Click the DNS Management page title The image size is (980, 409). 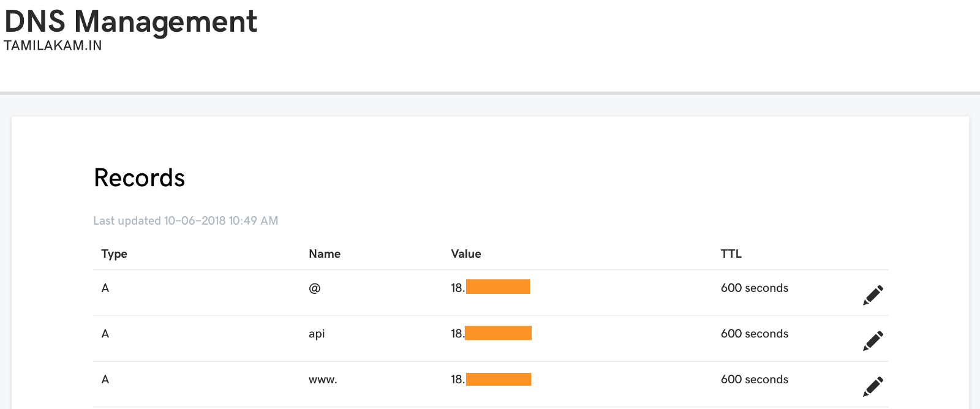coord(130,21)
